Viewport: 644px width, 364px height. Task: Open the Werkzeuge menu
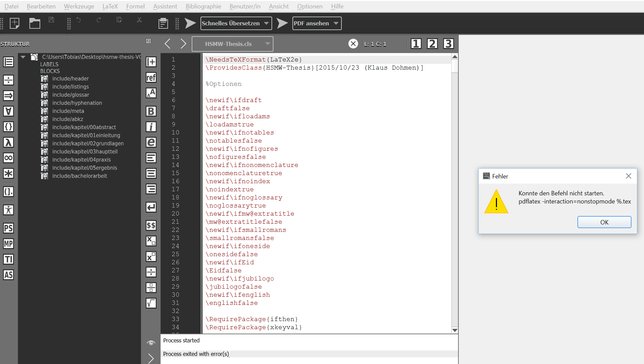pyautogui.click(x=79, y=6)
